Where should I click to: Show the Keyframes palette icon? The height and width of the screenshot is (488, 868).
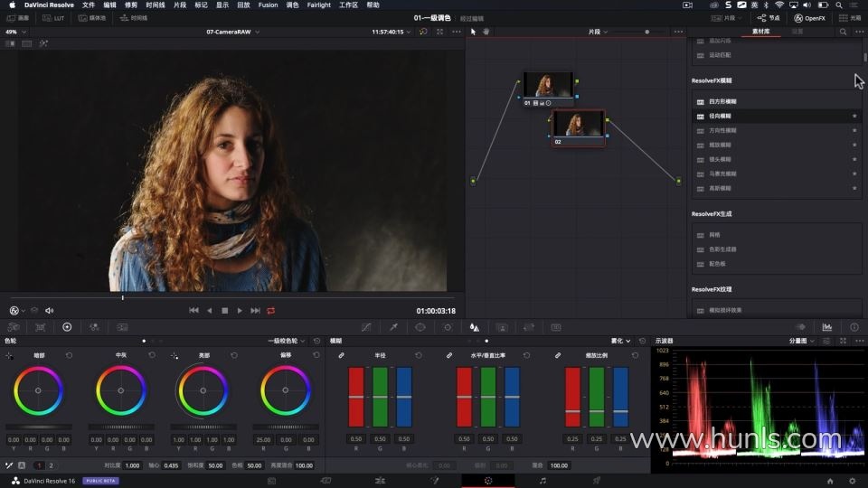[800, 327]
